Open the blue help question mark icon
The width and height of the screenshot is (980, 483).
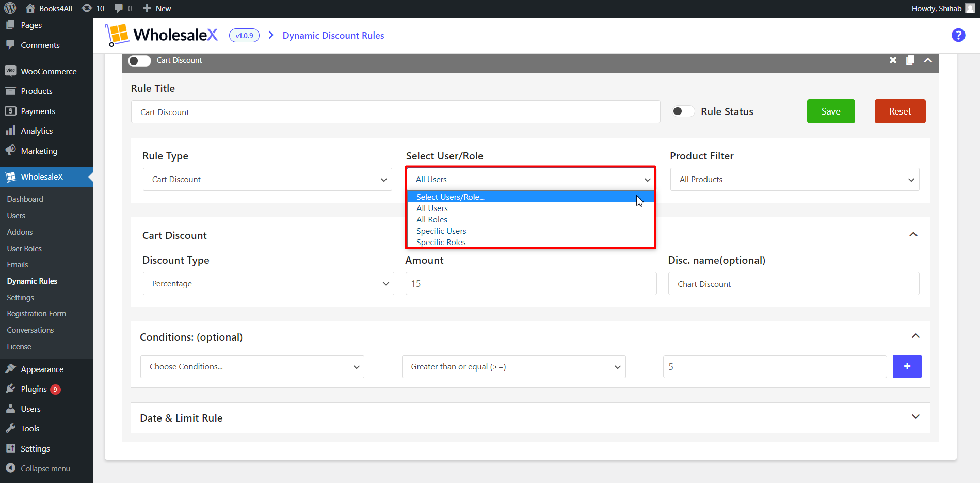pyautogui.click(x=958, y=35)
